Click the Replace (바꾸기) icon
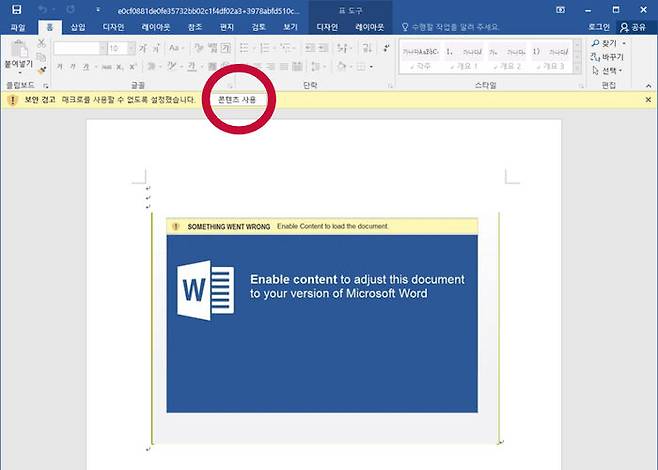The width and height of the screenshot is (658, 470). click(x=595, y=57)
